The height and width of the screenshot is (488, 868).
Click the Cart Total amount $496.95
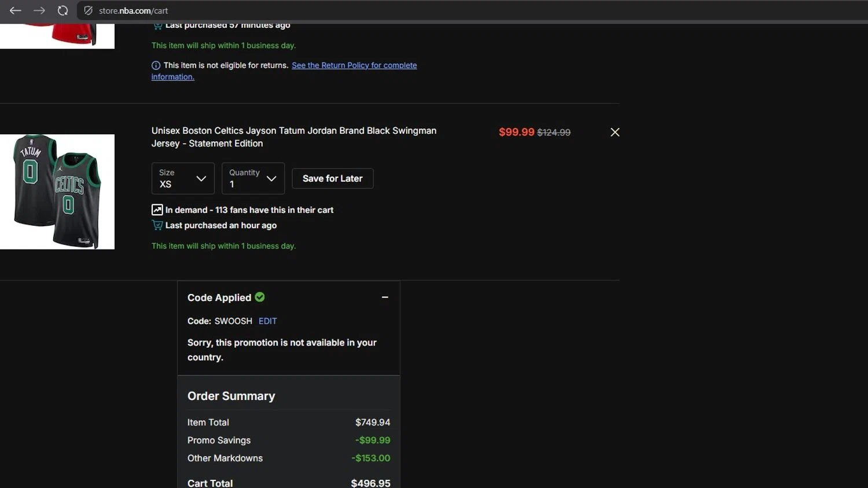click(371, 483)
